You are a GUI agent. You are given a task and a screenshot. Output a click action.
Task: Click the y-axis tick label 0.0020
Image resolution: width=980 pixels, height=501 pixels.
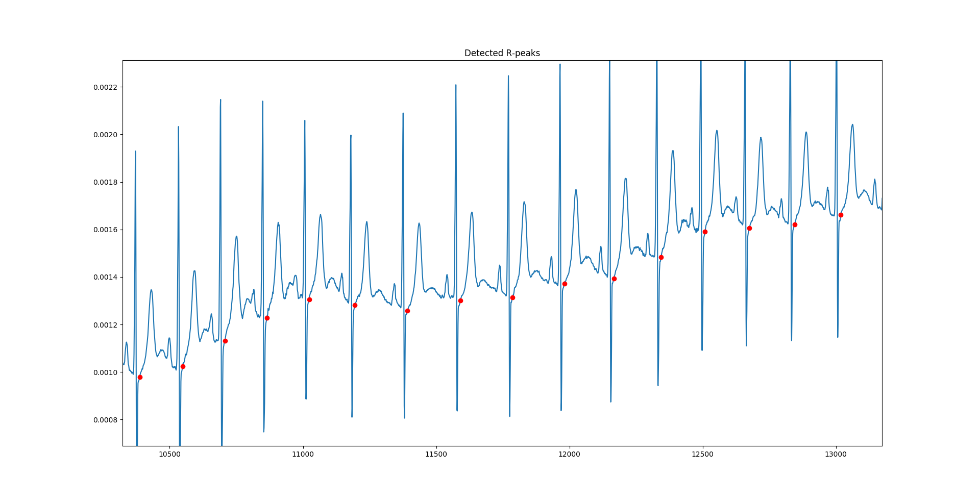[x=105, y=135]
